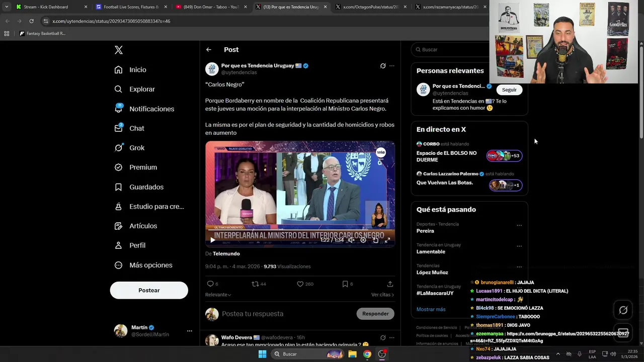This screenshot has height=362, width=644.
Task: Open video settings gear
Action: click(363, 240)
